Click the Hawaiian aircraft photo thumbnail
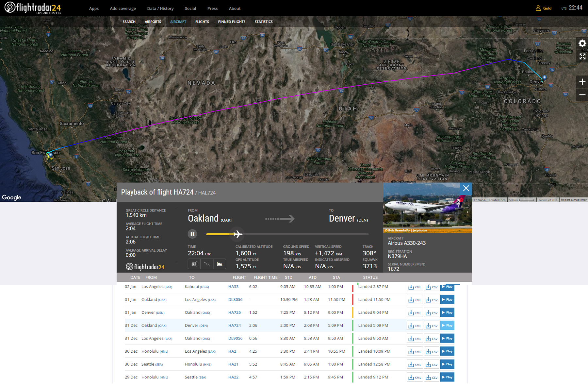 tap(428, 208)
